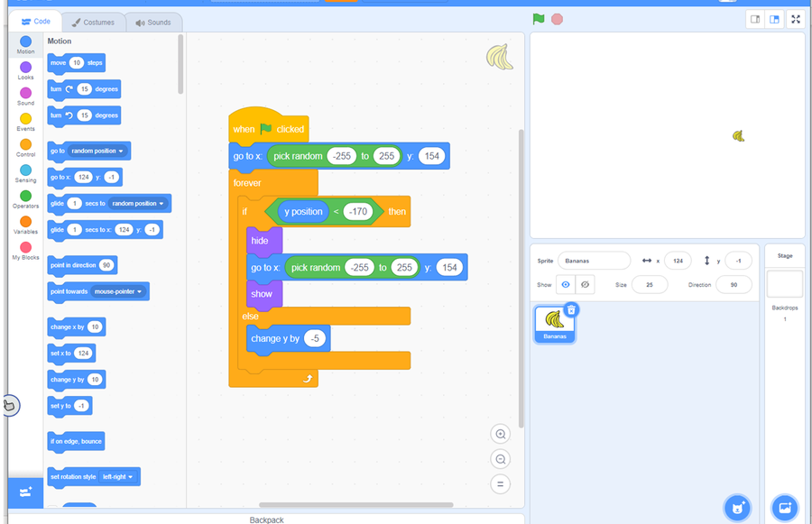Open the Choose a Backdrop button
The image size is (812, 524).
(x=784, y=508)
